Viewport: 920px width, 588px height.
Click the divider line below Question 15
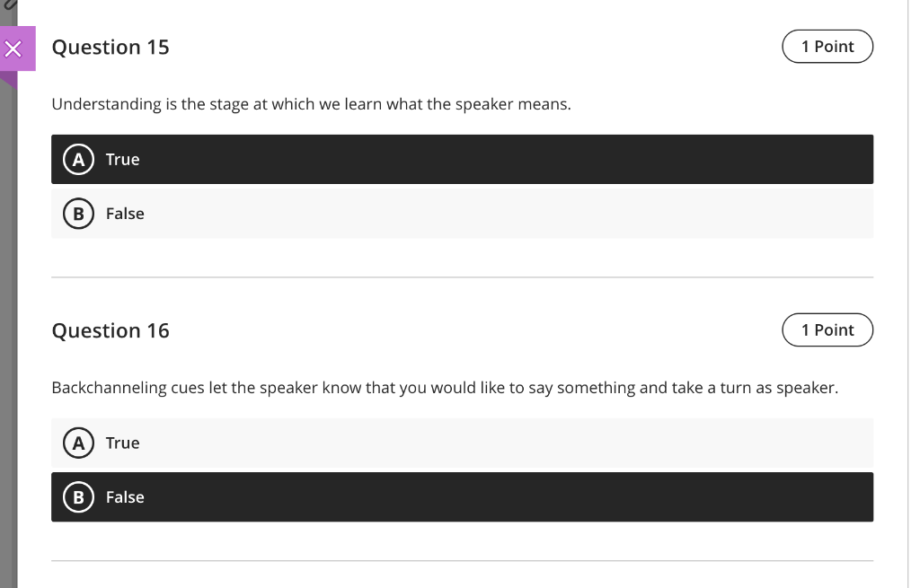pyautogui.click(x=462, y=275)
